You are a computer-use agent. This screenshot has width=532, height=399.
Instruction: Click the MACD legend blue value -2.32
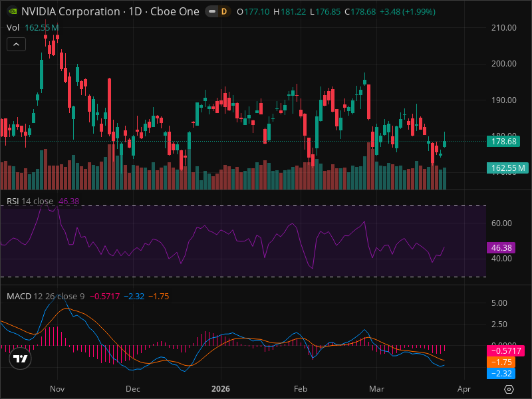134,296
